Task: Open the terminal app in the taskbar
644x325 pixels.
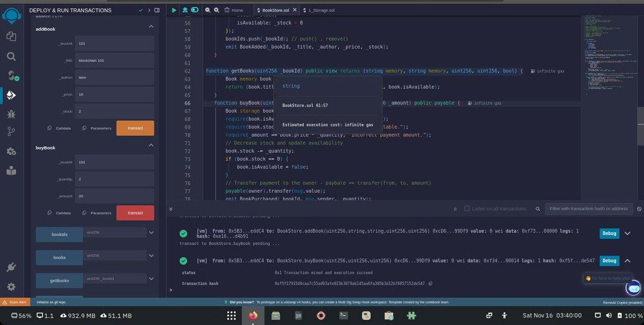Action: tap(343, 315)
